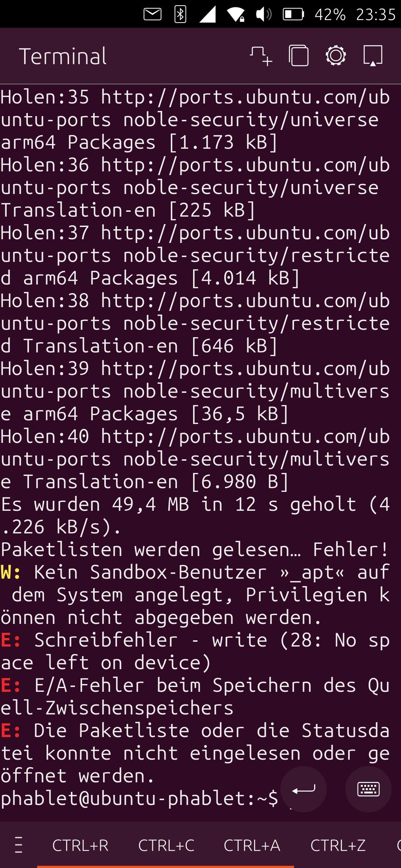
Task: Open a new terminal tab
Action: click(261, 56)
